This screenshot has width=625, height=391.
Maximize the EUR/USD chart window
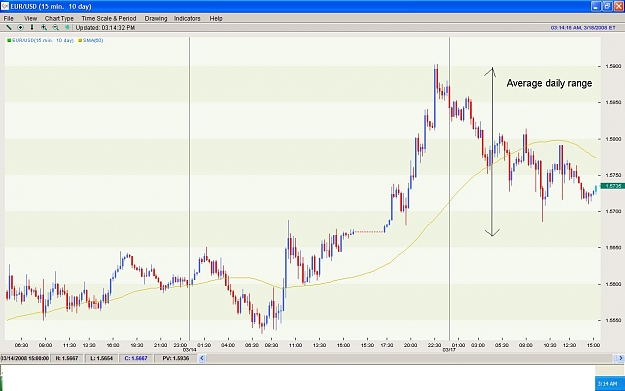coord(607,6)
